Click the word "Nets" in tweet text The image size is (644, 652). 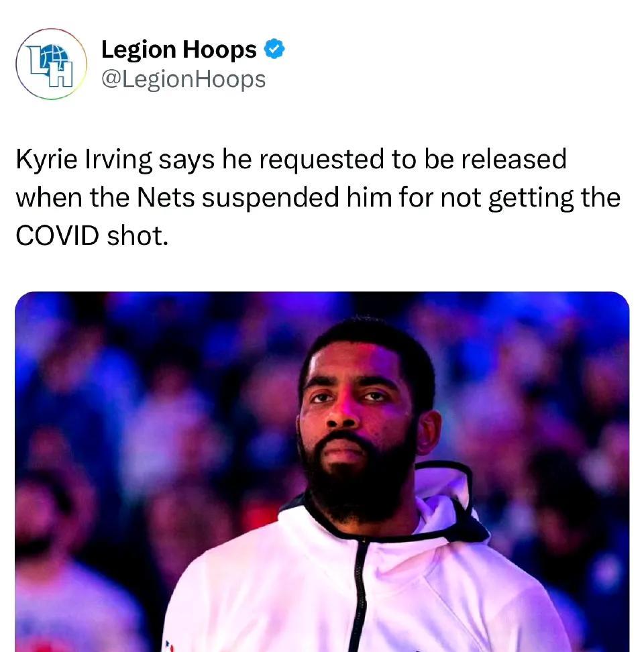pos(166,197)
